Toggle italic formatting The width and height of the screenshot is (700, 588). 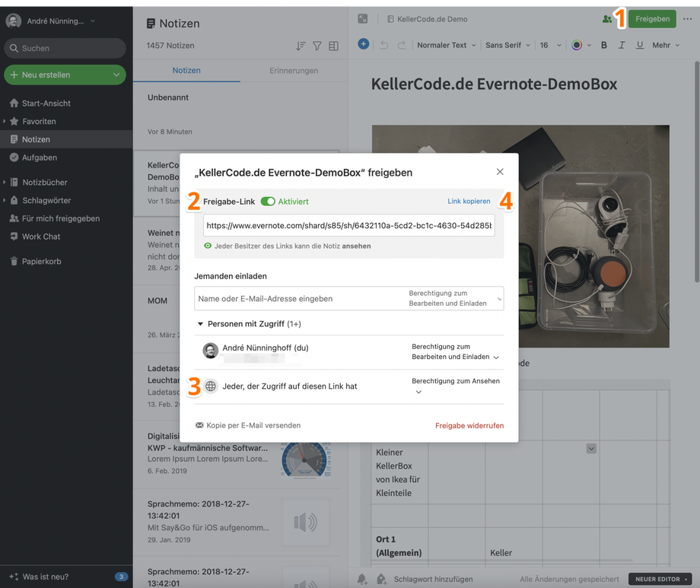(622, 45)
